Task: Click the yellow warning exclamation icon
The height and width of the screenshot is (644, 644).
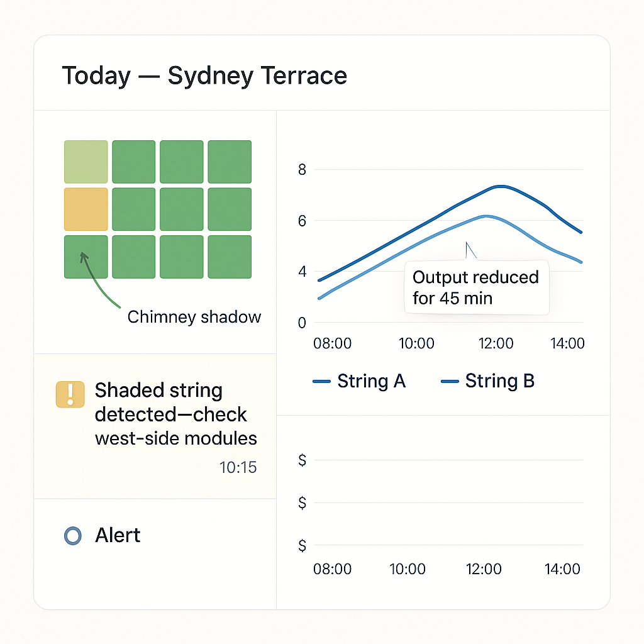Action: [x=70, y=394]
